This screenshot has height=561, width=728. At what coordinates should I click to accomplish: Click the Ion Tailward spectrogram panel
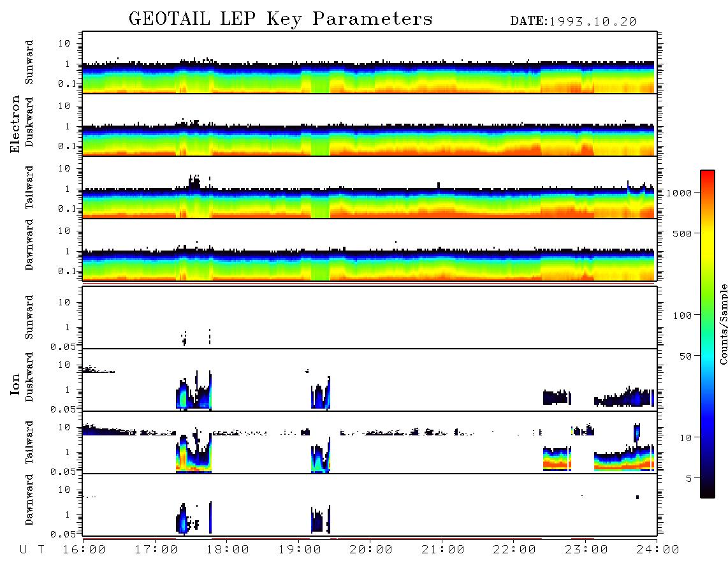coord(370,442)
